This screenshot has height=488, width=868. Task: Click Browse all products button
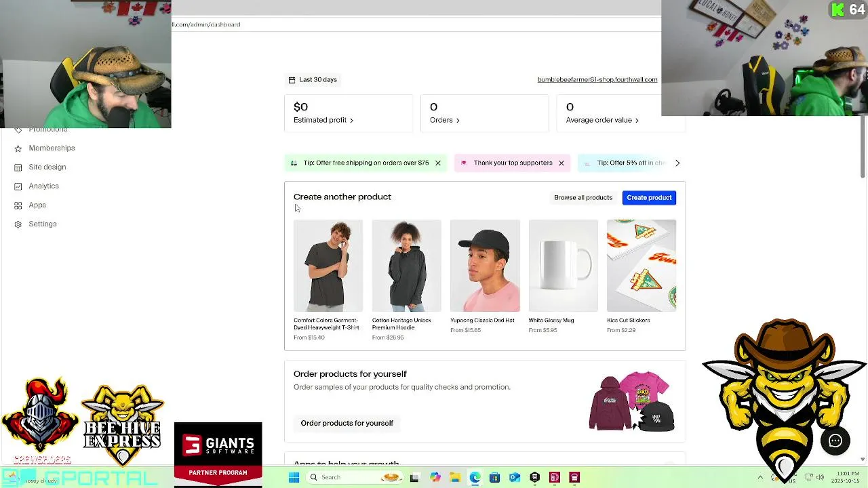[583, 197]
